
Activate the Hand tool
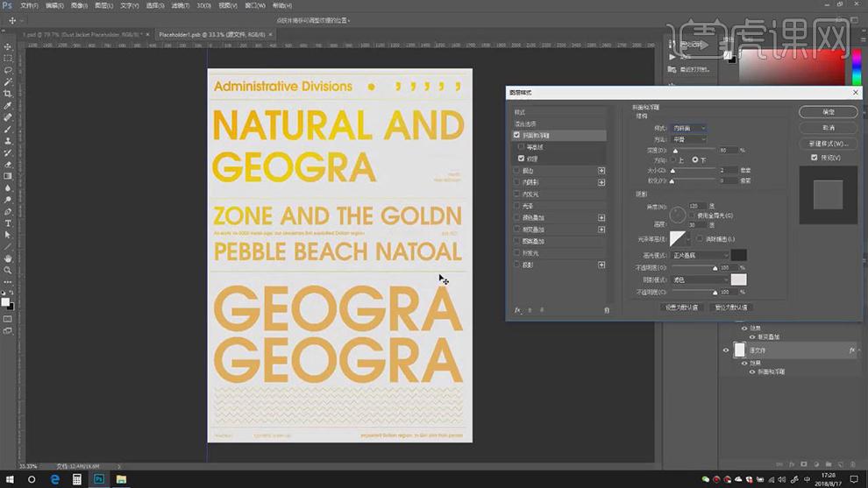click(8, 258)
